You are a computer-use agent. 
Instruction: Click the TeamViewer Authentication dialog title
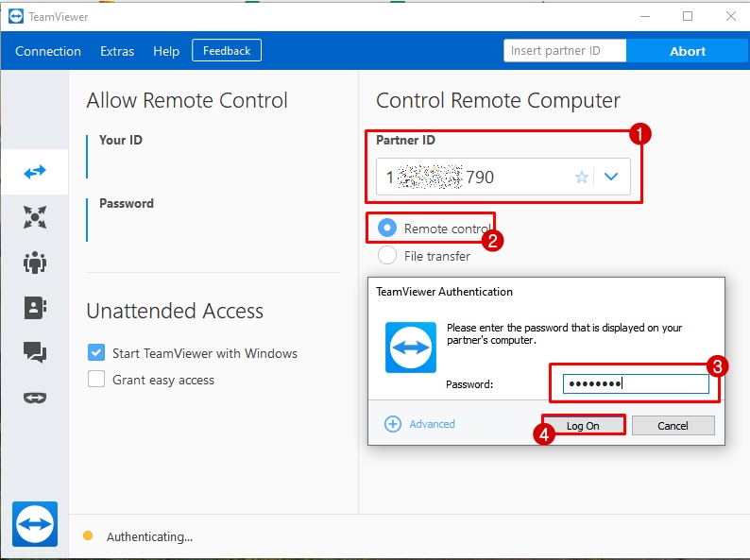pos(444,291)
